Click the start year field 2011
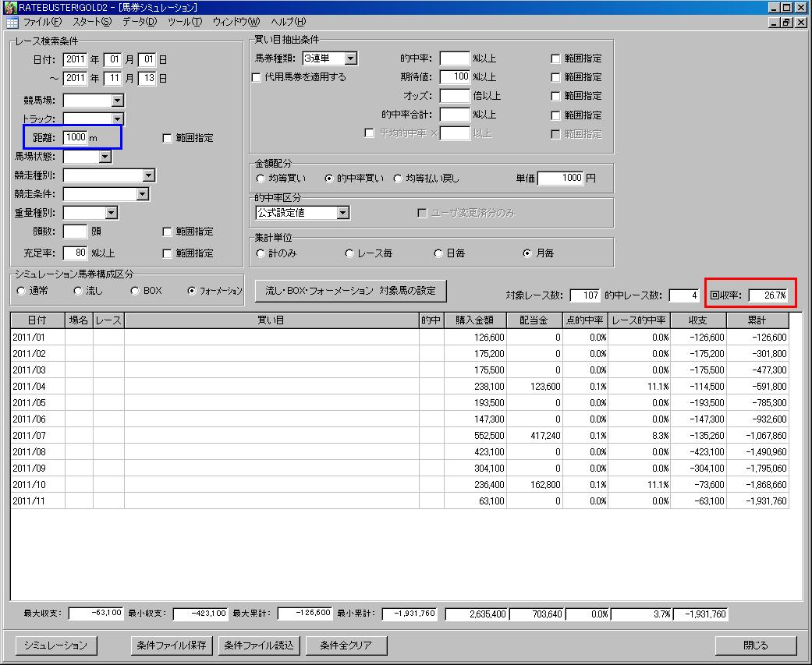This screenshot has width=812, height=665. coord(75,59)
